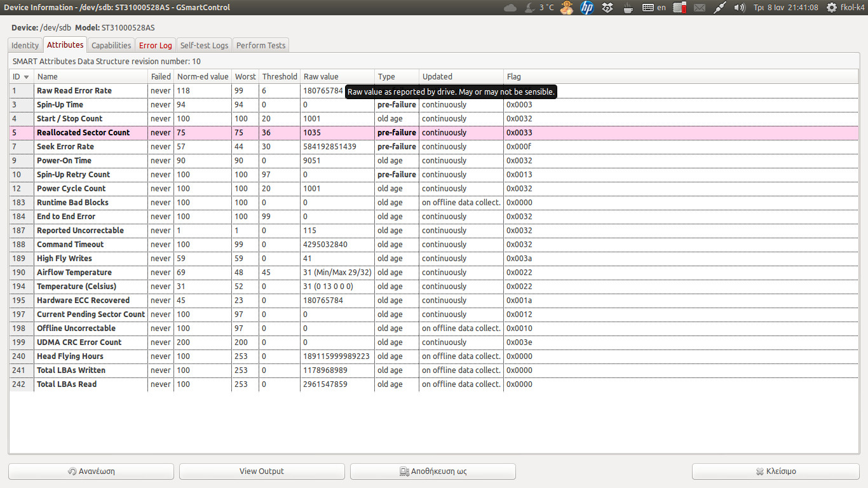Image resolution: width=868 pixels, height=488 pixels.
Task: Select the Start / Stop Count row
Action: [x=434, y=119]
